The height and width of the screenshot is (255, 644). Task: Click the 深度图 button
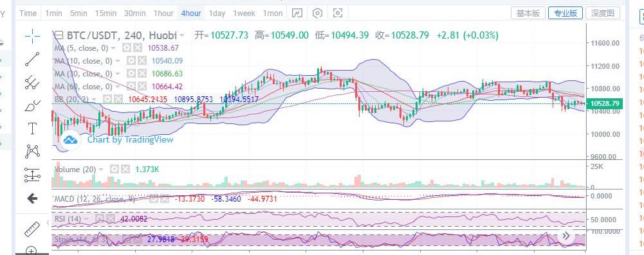pos(603,13)
